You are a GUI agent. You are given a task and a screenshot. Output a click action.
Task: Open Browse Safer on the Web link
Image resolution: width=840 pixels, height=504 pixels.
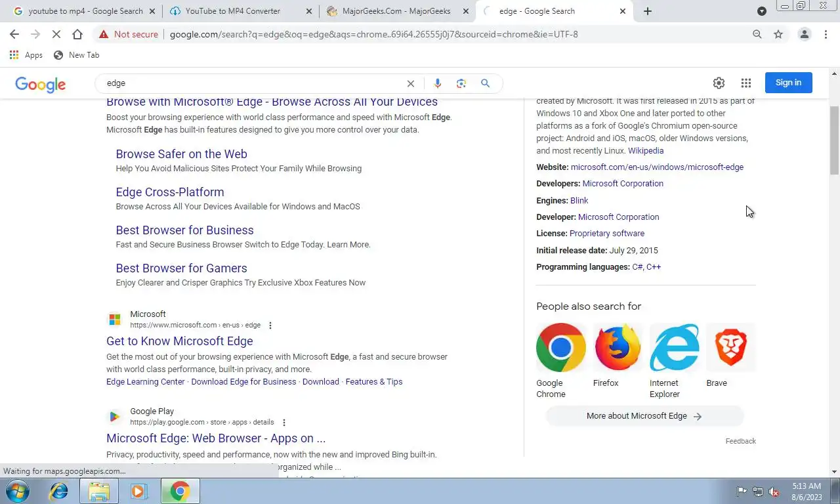[181, 154]
